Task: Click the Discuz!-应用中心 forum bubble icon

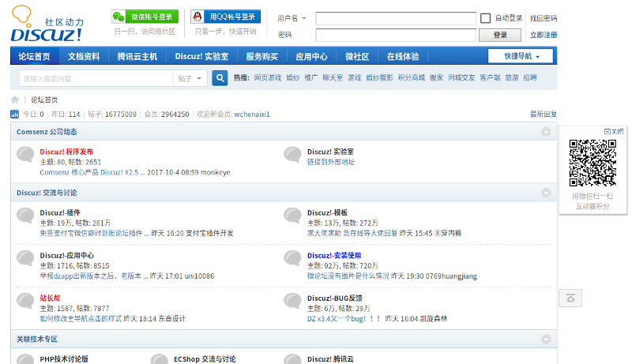Action: pos(25,258)
